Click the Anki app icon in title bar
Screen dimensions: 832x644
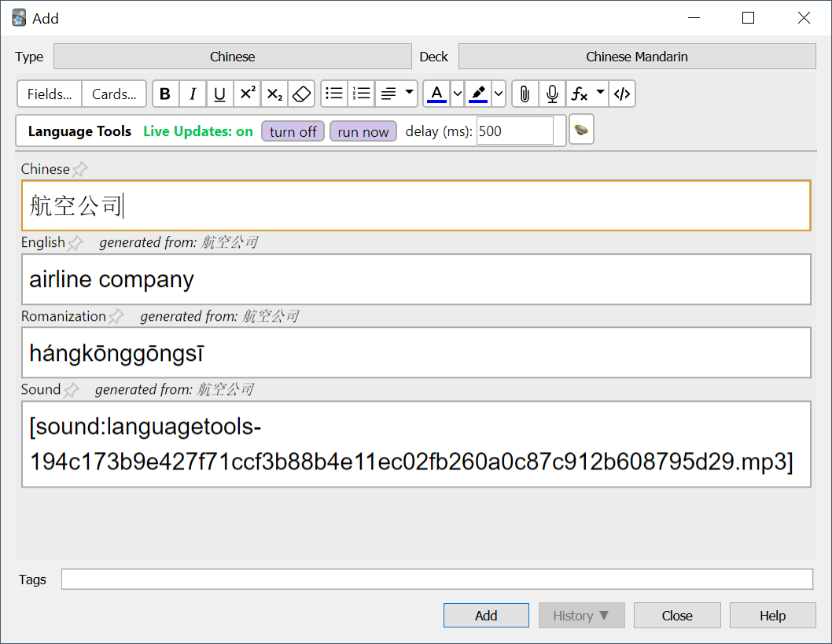pos(19,18)
